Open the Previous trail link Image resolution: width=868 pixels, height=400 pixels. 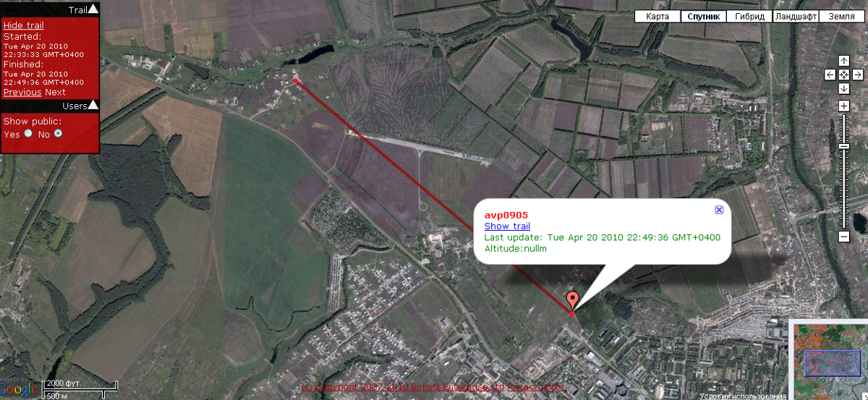(x=22, y=92)
